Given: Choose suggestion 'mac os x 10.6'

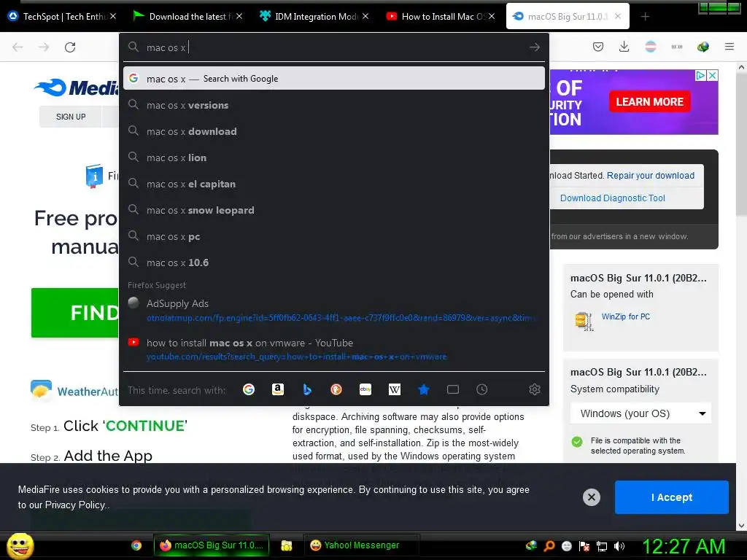Looking at the screenshot, I should [334, 262].
